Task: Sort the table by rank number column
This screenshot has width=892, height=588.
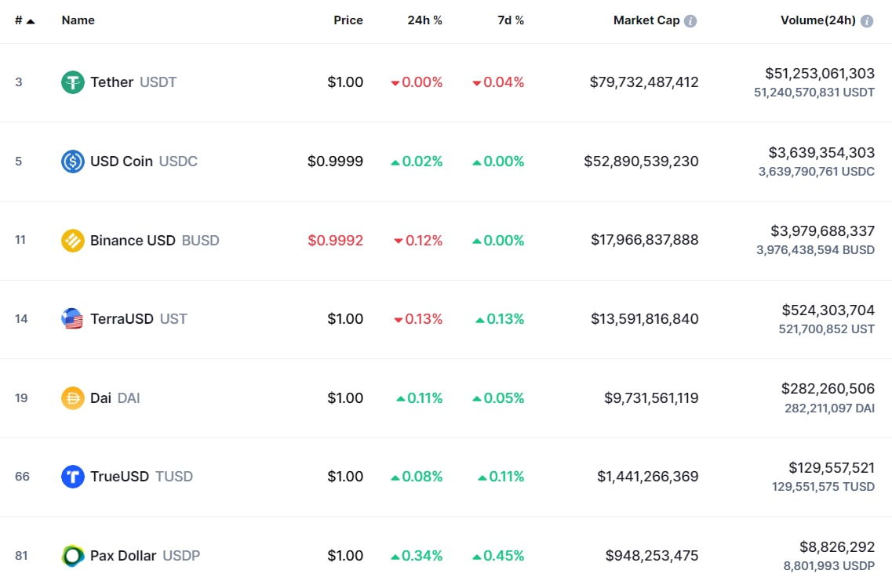Action: point(24,20)
